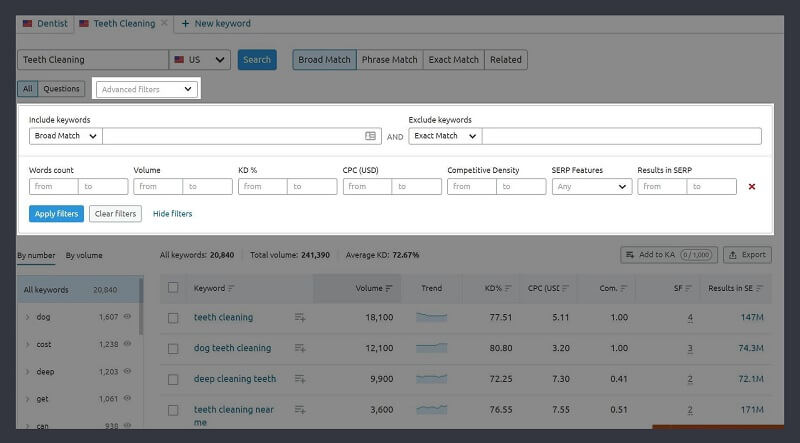The width and height of the screenshot is (800, 443).
Task: Click the Hide filters link
Action: (x=172, y=214)
